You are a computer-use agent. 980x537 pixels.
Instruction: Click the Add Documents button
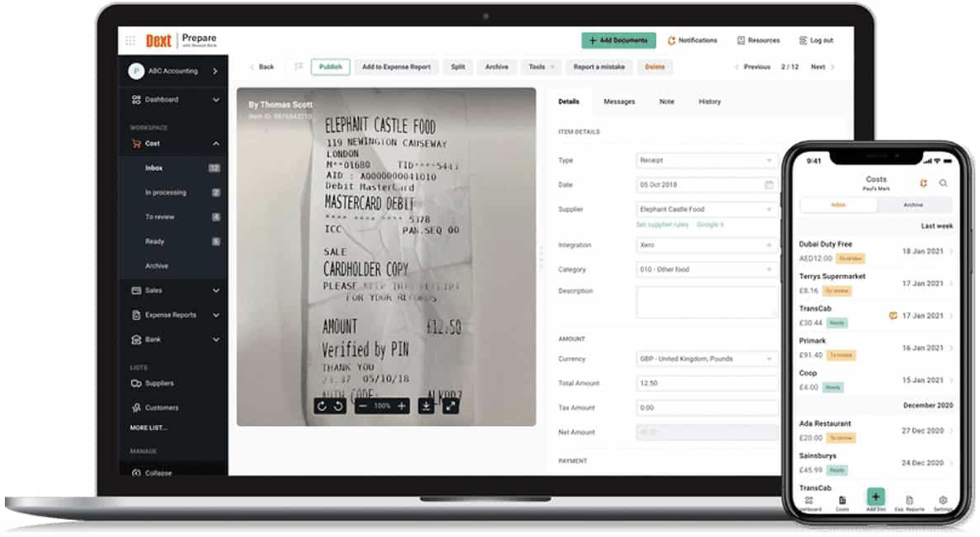618,40
